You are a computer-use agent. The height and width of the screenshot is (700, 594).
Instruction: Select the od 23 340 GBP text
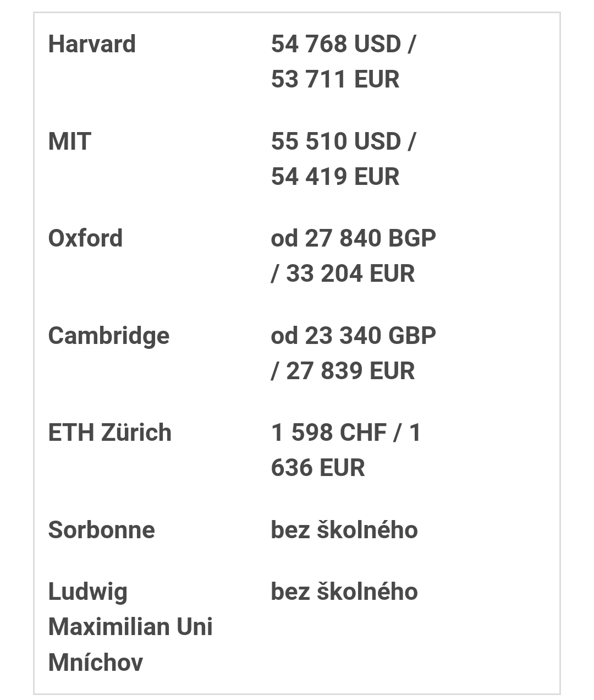(353, 336)
